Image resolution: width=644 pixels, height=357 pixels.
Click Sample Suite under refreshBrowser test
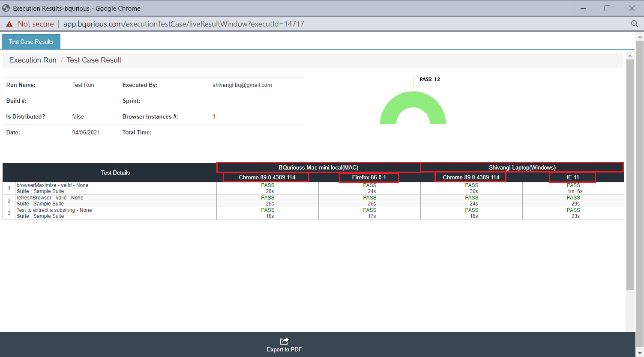48,204
